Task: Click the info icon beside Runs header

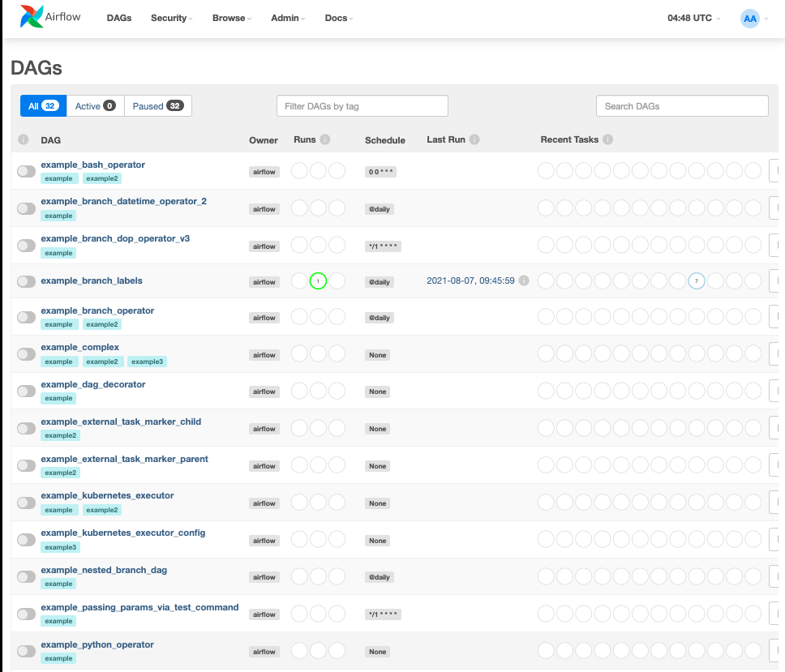Action: pos(325,139)
